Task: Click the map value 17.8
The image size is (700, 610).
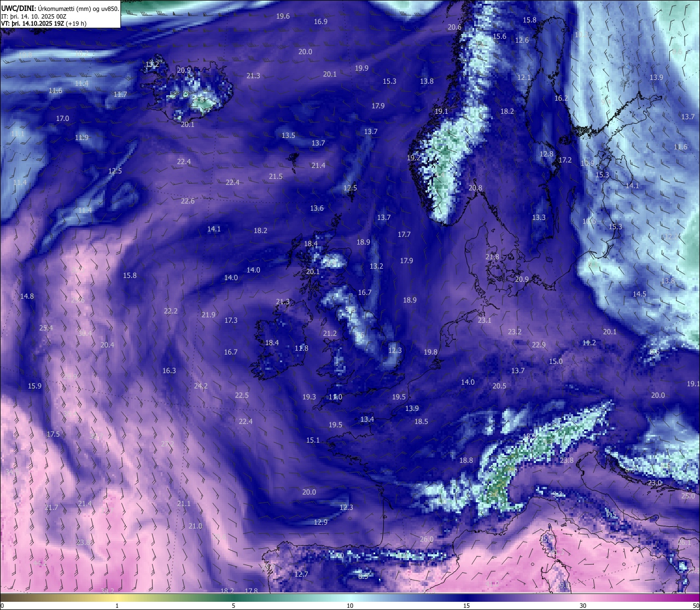Action: tap(251, 591)
